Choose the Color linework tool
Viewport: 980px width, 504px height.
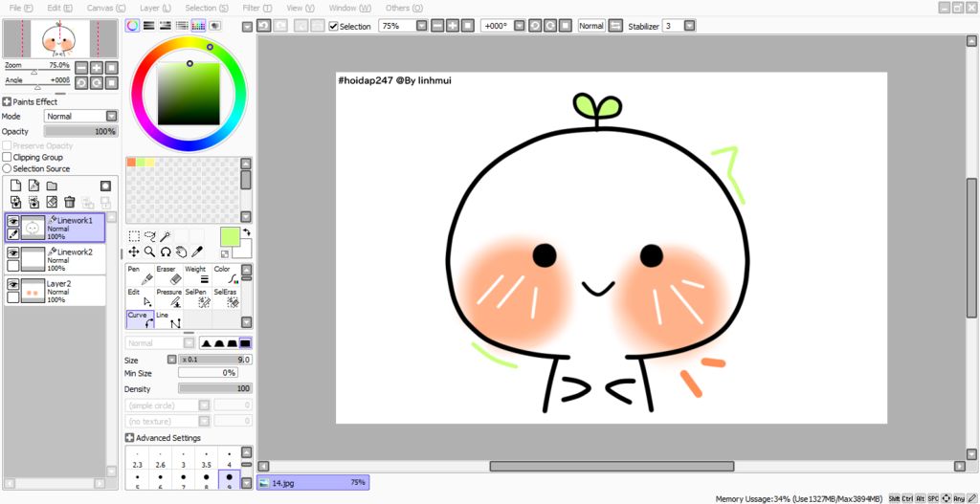coord(226,274)
